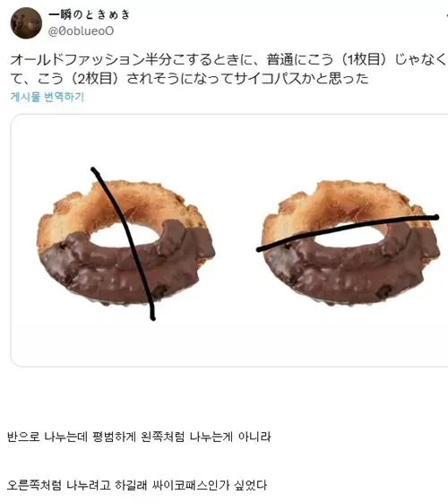The image size is (448, 503).
Task: Click the tweet's second line mentioning 2枚目
Action: (189, 79)
